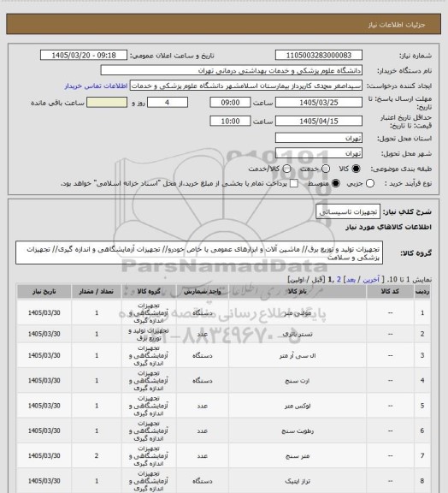Choose the متوسط purchase type radio

coord(336,183)
